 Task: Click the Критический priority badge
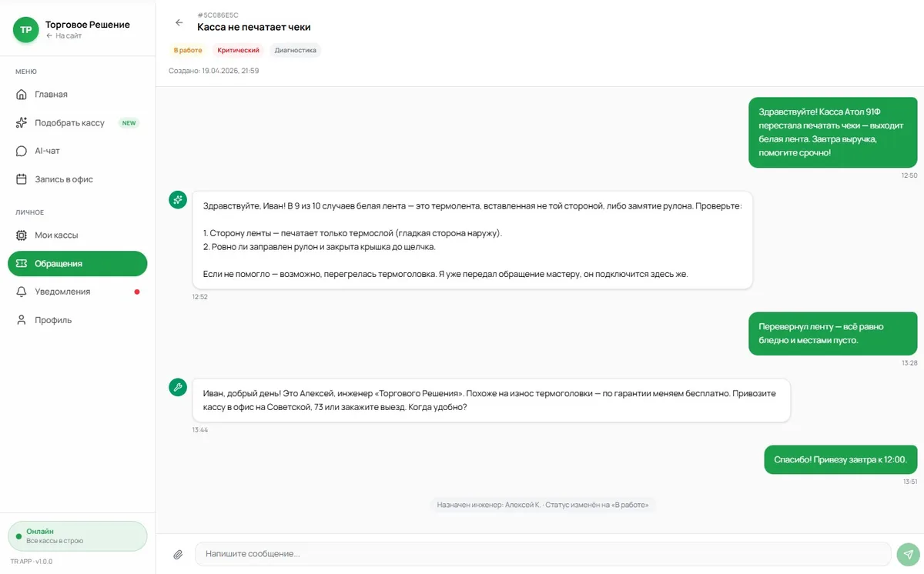(x=237, y=50)
